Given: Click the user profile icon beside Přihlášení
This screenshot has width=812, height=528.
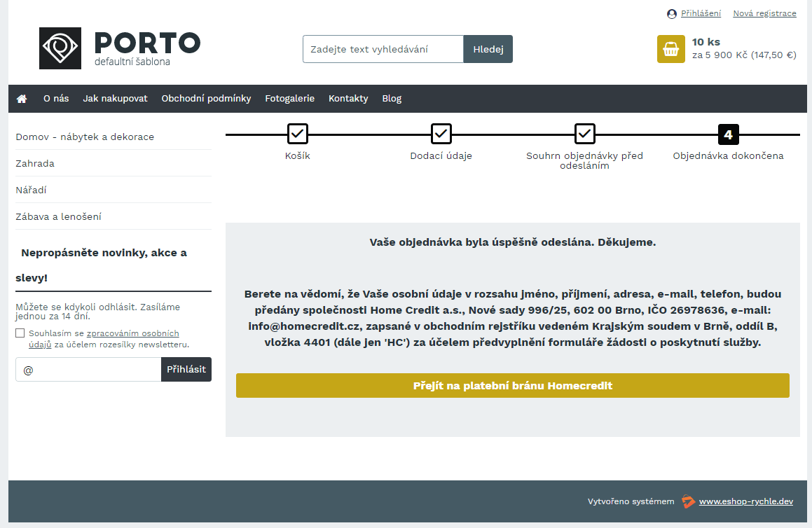Looking at the screenshot, I should click(672, 14).
